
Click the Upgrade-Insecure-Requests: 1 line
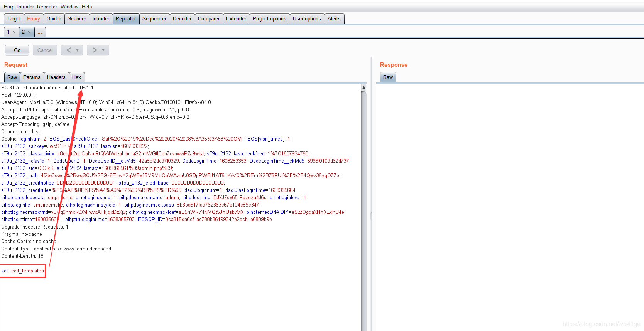coord(35,227)
